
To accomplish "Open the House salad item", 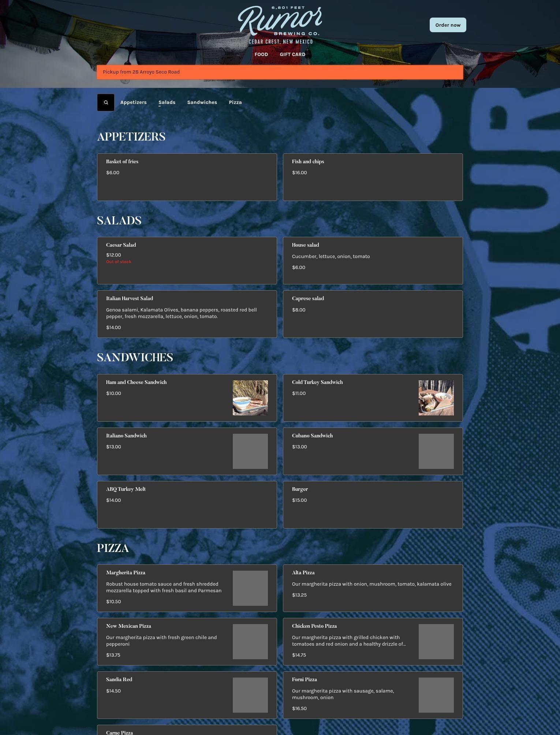I will coord(373,261).
